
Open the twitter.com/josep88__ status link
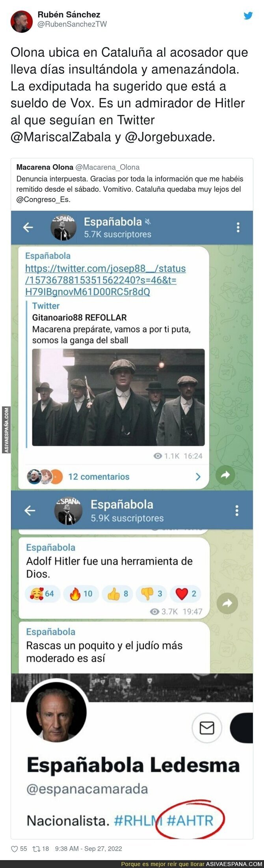click(x=105, y=280)
